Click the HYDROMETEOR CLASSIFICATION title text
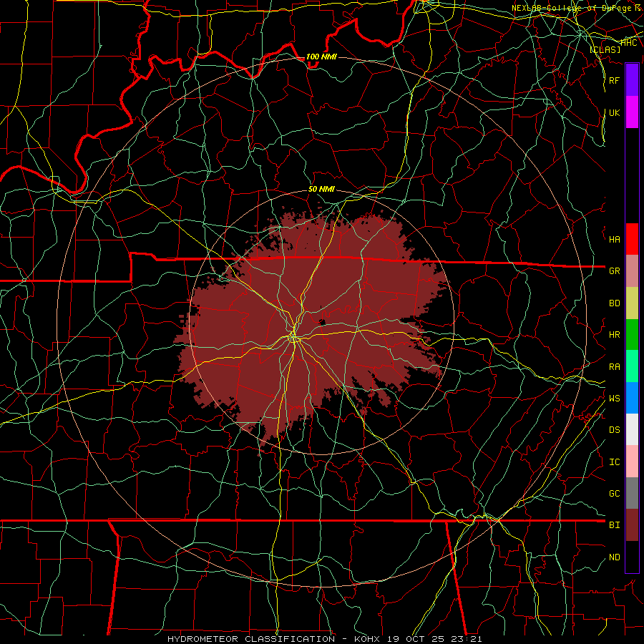 251,639
